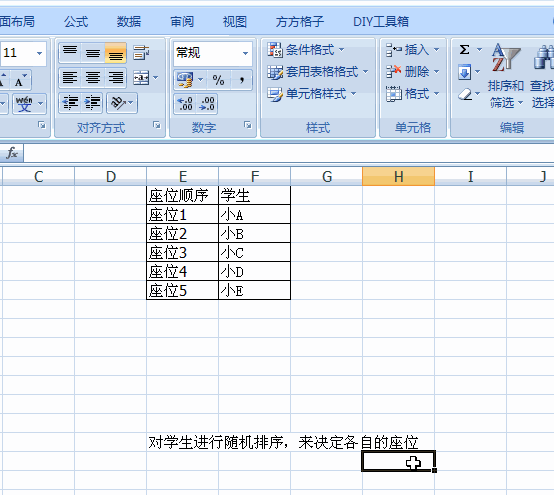Open the 方方格子 ribbon tab
554x495 pixels.
(300, 22)
